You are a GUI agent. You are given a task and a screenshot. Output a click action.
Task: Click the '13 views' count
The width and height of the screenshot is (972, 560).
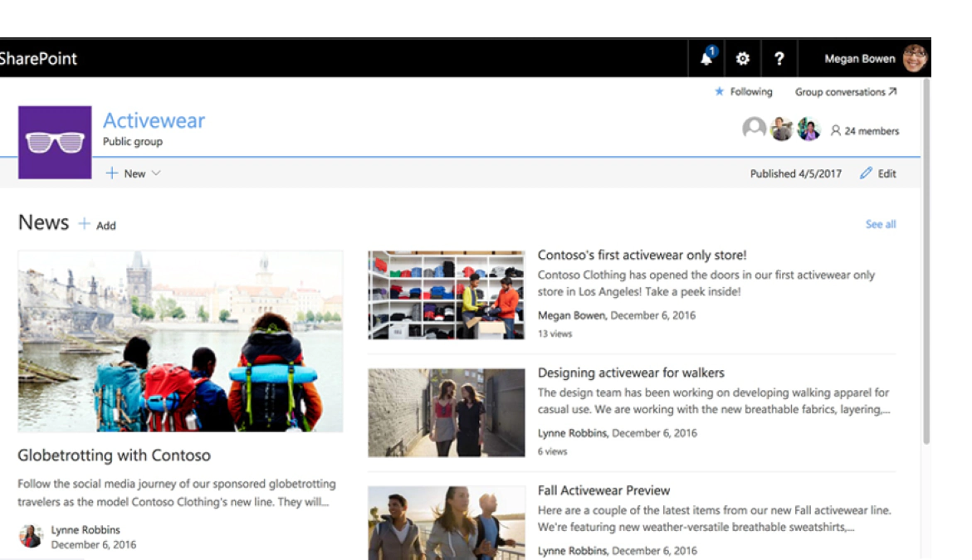pos(554,334)
